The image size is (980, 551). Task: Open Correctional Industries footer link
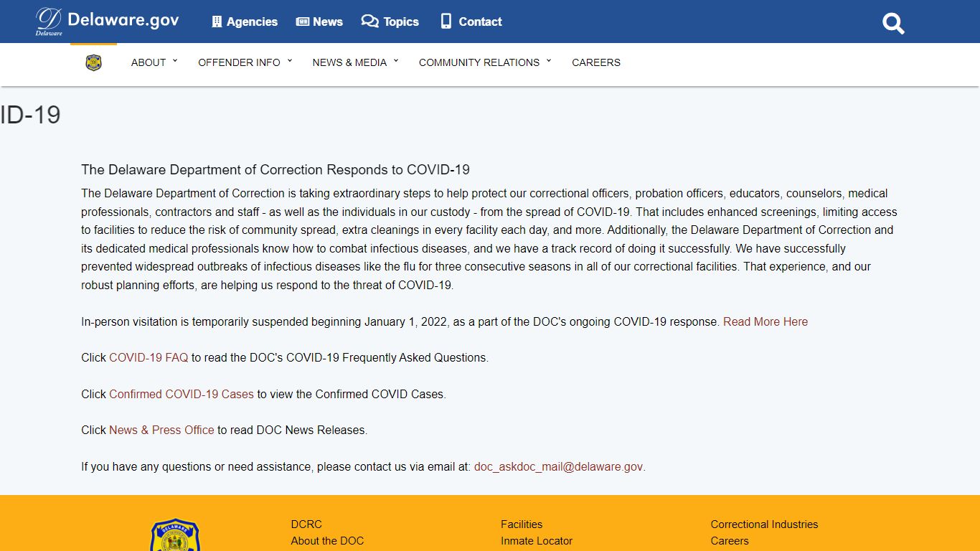pos(764,524)
